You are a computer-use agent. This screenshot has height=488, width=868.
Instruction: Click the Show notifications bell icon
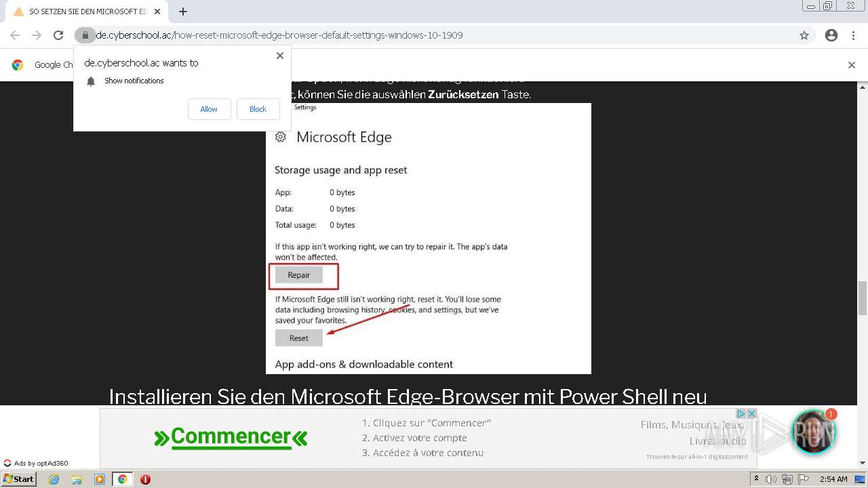tap(91, 81)
